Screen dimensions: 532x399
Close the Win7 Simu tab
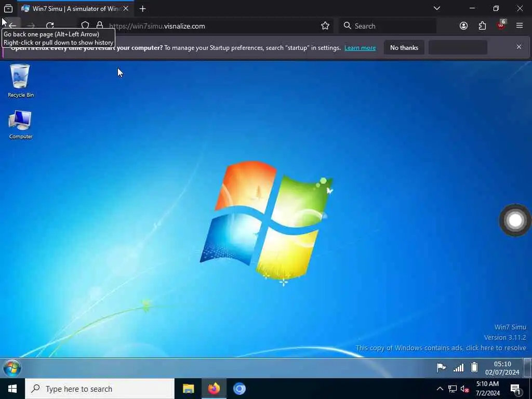coord(126,8)
